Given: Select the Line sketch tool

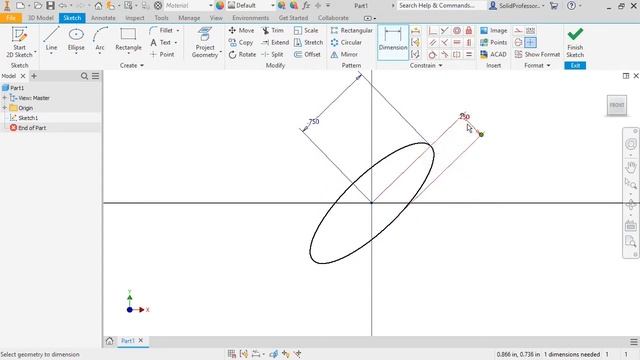Looking at the screenshot, I should pyautogui.click(x=51, y=39).
